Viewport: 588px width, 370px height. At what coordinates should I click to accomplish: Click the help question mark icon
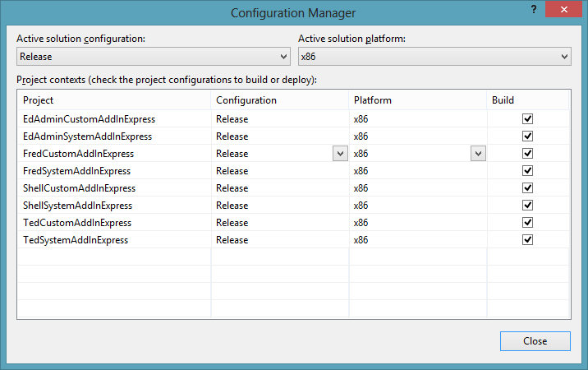[534, 9]
